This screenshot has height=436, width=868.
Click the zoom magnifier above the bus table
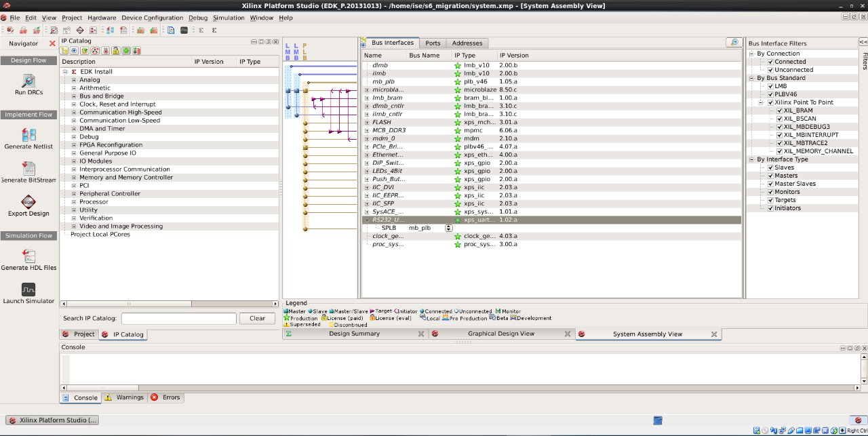pyautogui.click(x=734, y=42)
